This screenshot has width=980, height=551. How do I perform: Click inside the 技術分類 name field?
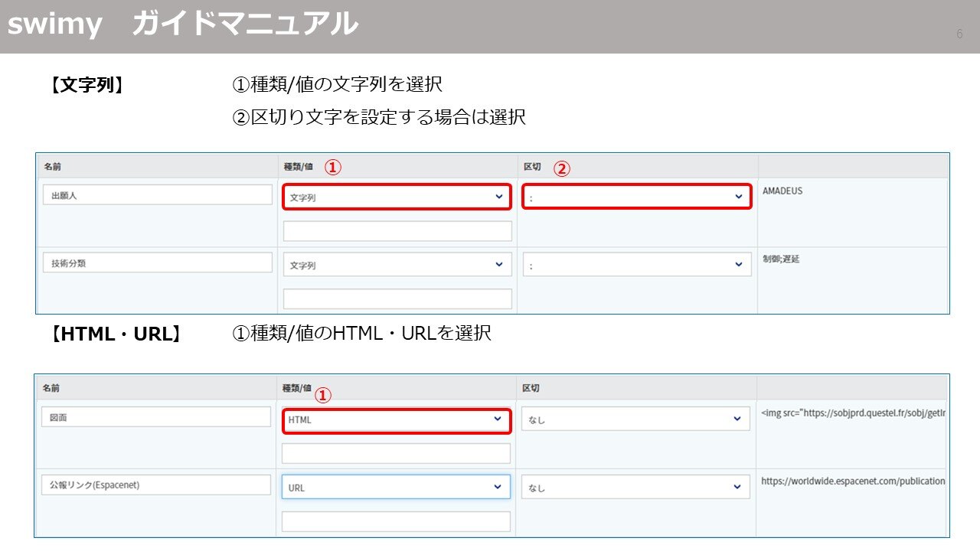(x=157, y=262)
